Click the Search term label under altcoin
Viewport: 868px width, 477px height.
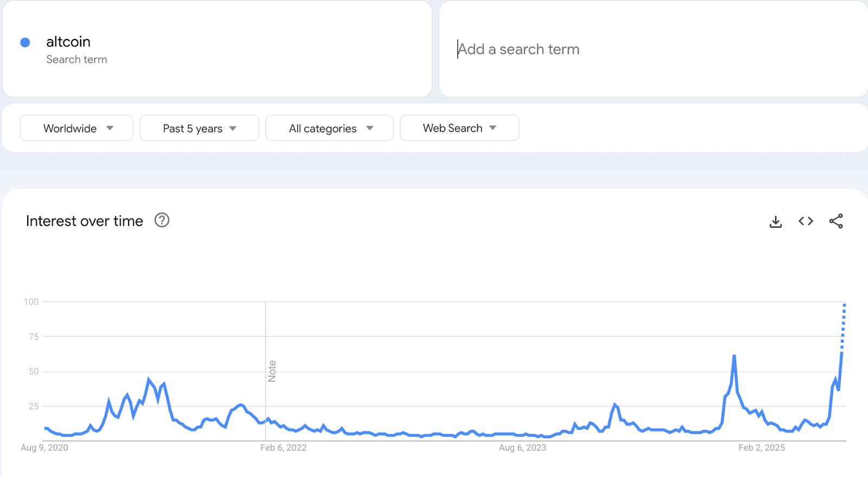[x=76, y=60]
